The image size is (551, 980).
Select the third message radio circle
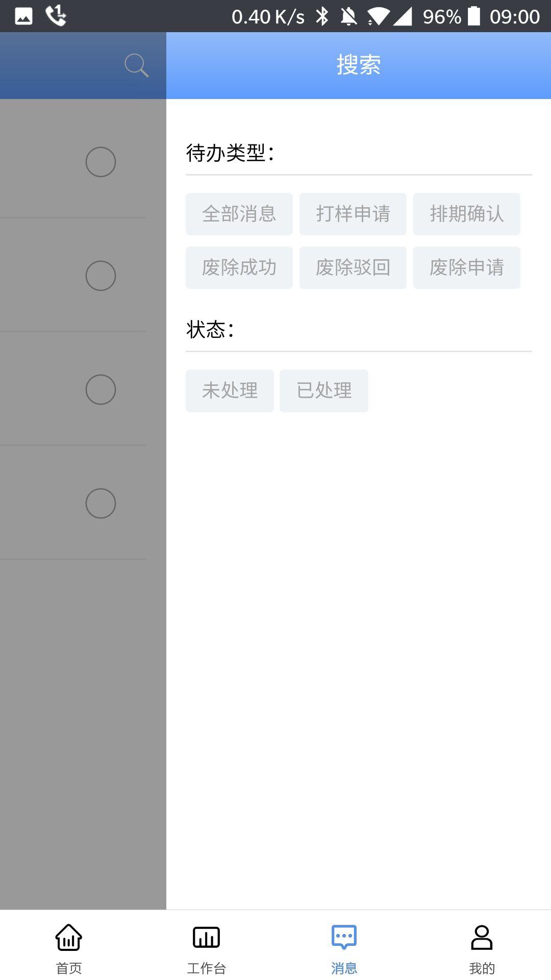click(x=101, y=389)
